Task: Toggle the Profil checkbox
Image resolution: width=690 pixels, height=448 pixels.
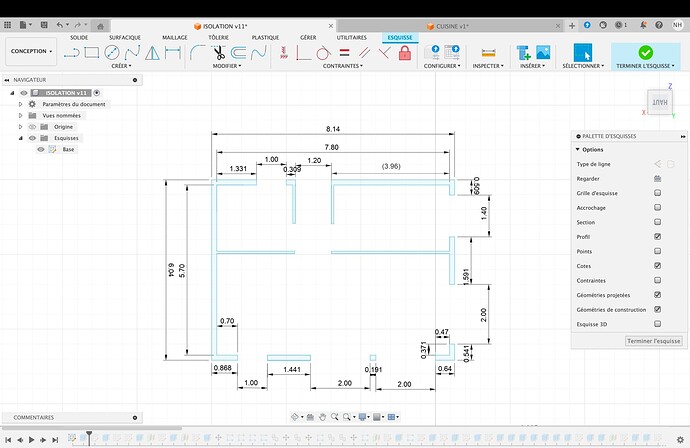Action: click(657, 236)
